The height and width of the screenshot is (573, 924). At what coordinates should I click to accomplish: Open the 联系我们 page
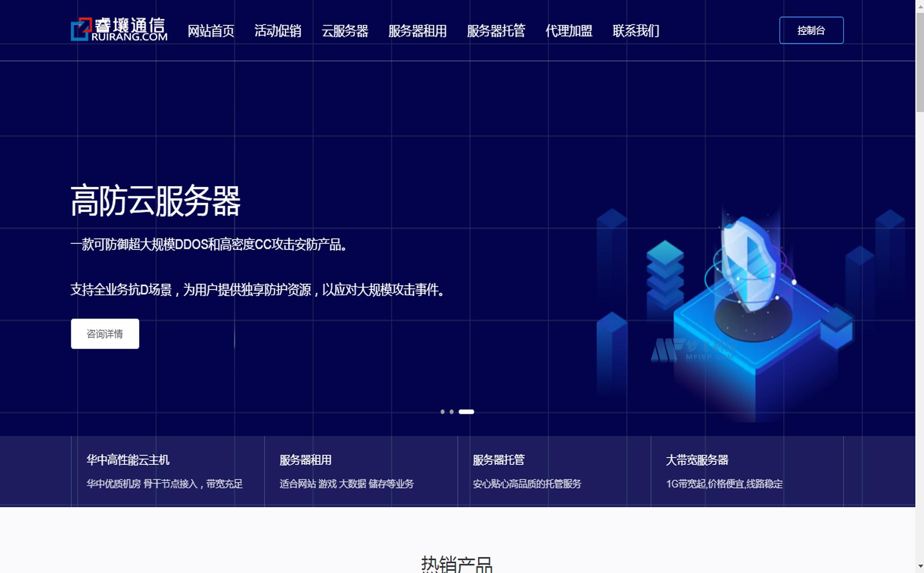click(x=636, y=31)
